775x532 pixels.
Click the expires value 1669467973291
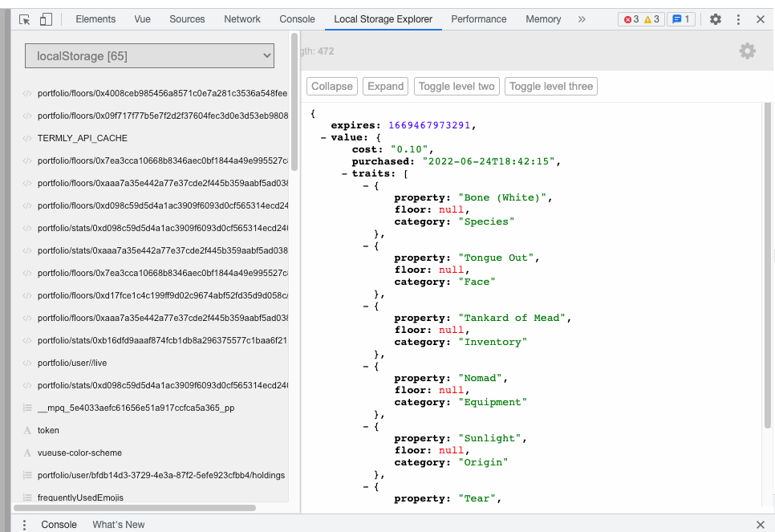(x=428, y=125)
